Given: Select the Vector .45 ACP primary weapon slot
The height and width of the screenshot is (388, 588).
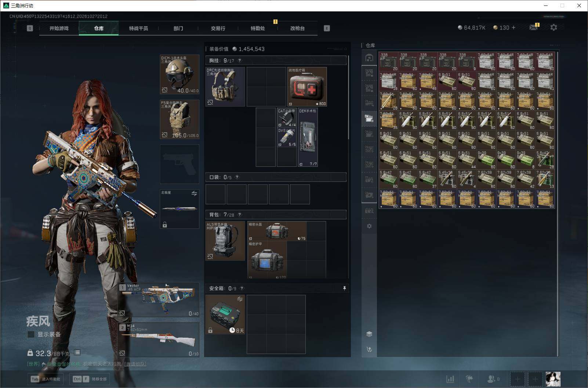Looking at the screenshot, I should click(x=159, y=300).
